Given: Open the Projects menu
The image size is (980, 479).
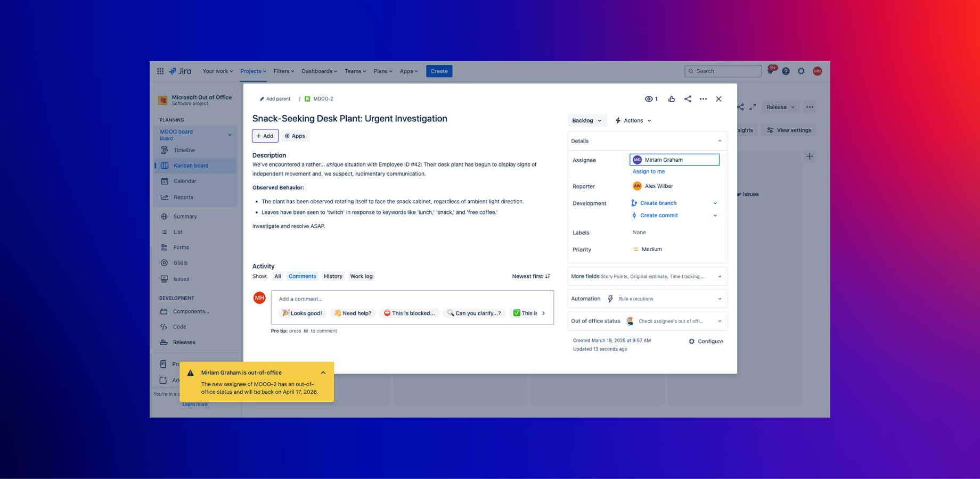Looking at the screenshot, I should pos(253,71).
